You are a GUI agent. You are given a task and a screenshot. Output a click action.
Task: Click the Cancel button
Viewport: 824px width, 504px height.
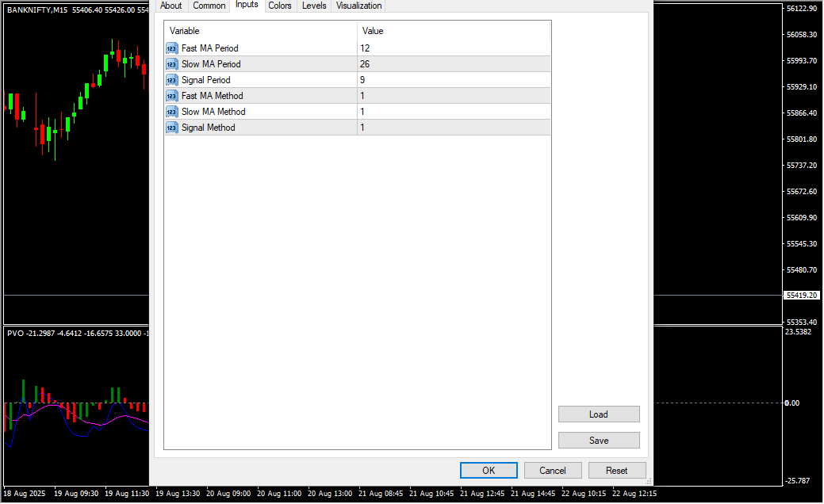553,471
